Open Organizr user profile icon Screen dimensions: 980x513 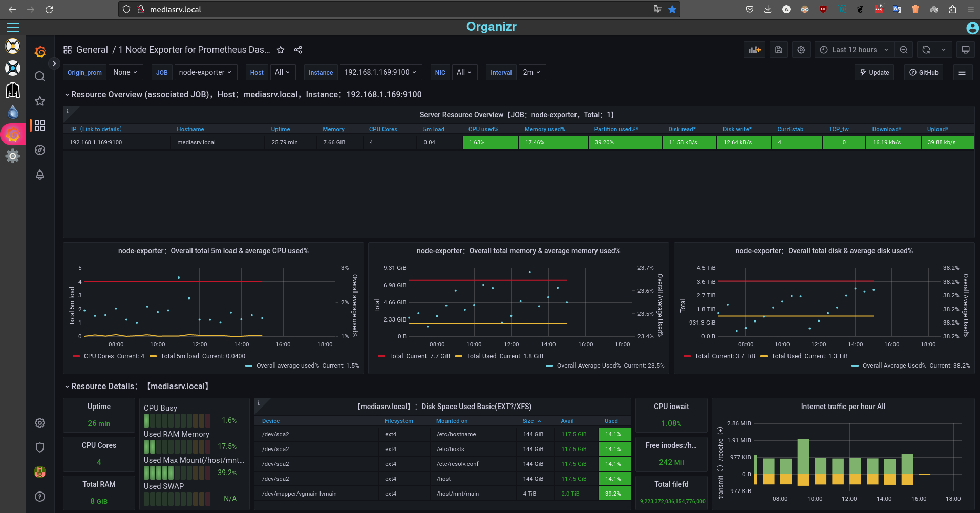pos(972,28)
